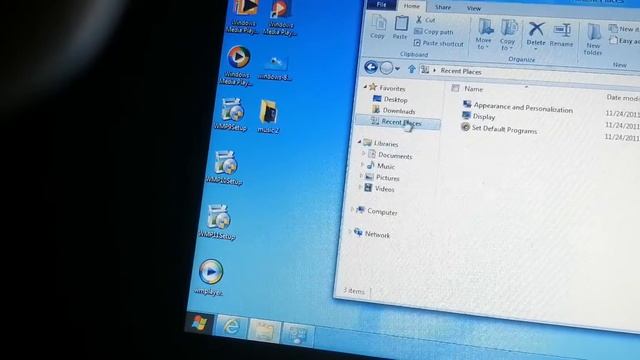Click the Delete red X icon

[x=536, y=29]
